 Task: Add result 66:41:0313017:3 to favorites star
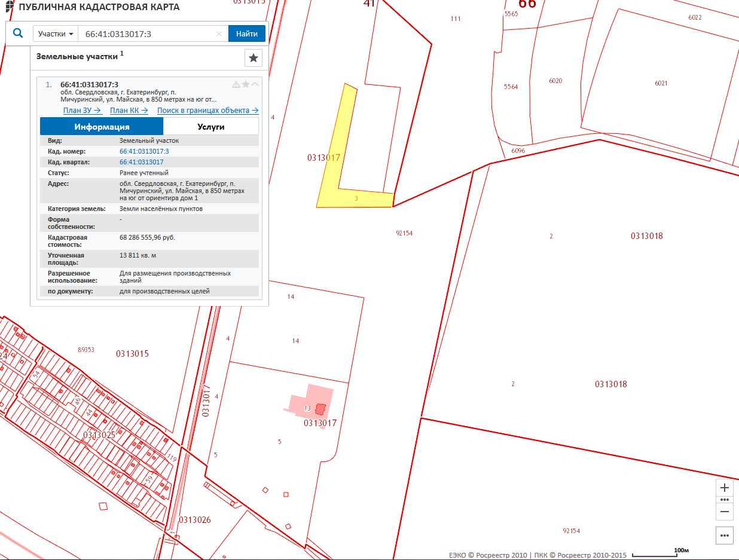(x=246, y=84)
